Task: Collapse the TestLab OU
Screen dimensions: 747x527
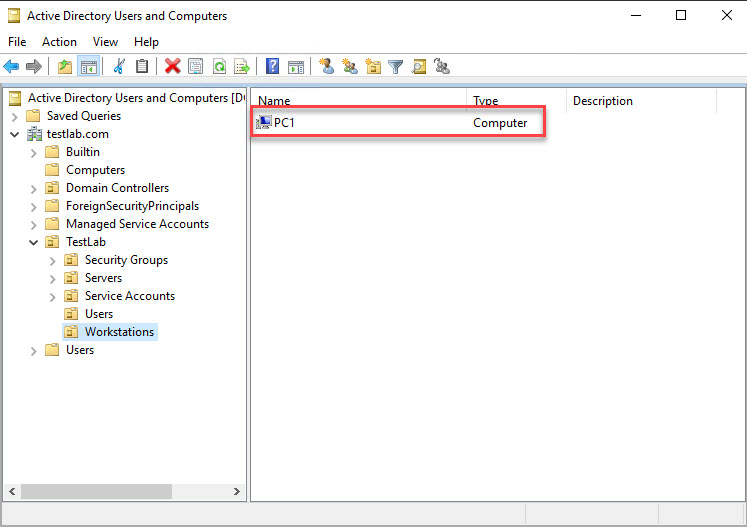Action: pyautogui.click(x=33, y=243)
